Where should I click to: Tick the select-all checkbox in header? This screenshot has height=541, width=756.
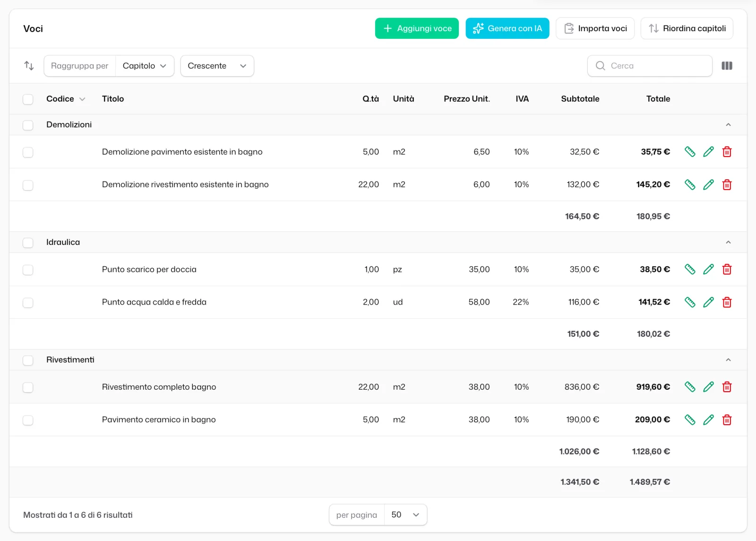[x=28, y=99]
